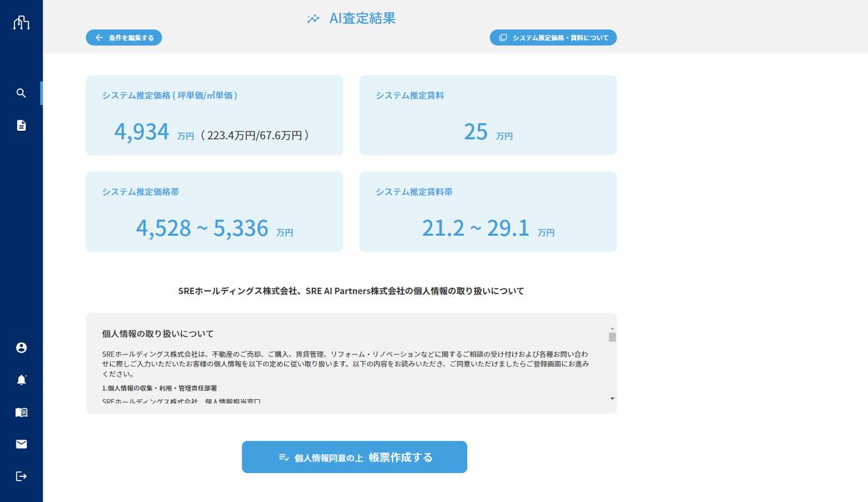Click the システム推定賃料帯 range card
This screenshot has width=868, height=502.
[x=488, y=211]
